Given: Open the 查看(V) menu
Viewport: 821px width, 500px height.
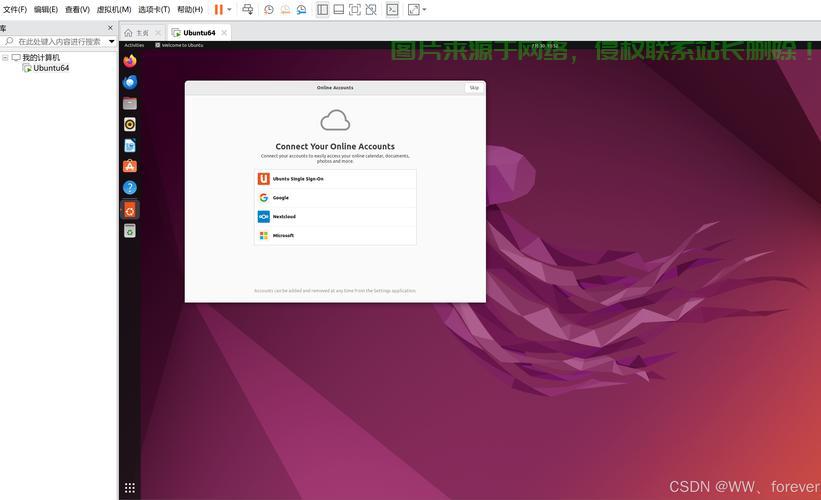Looking at the screenshot, I should click(x=77, y=9).
